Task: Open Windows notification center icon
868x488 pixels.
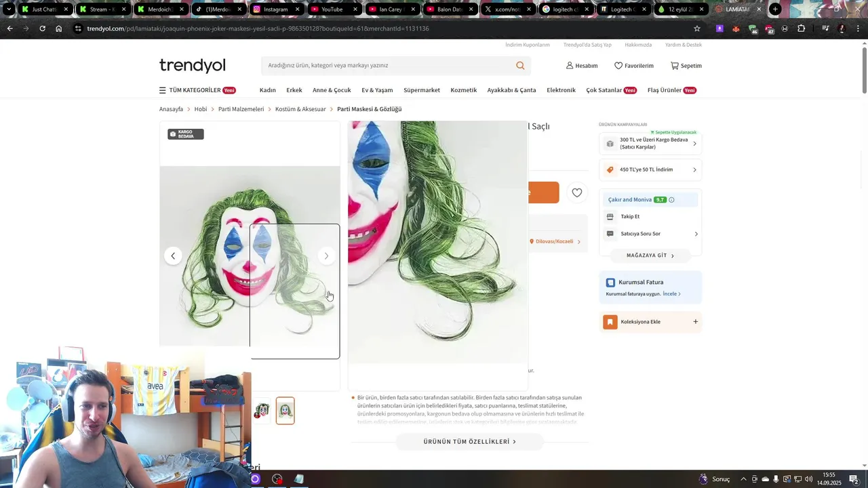Action: 854,479
